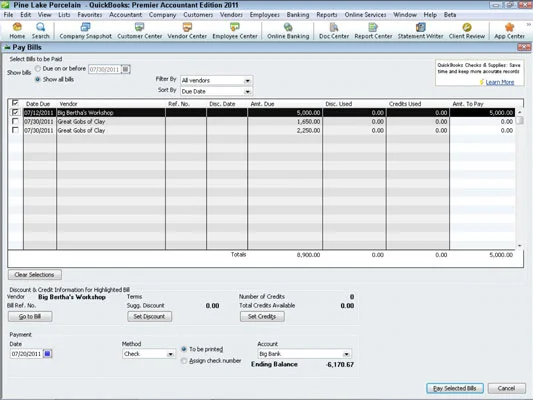Click the Cancel button
This screenshot has height=400, width=533.
pos(506,388)
